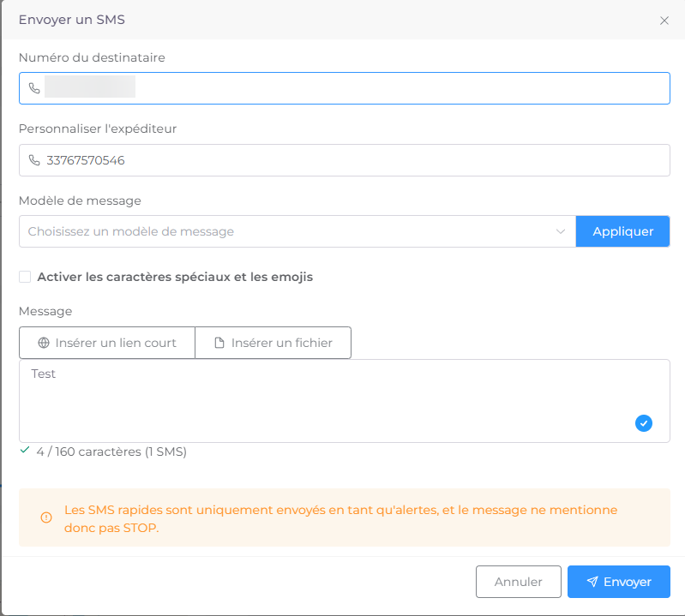Click the phone icon beside sender number 33767570546
Viewport: 685px width, 616px height.
point(34,160)
